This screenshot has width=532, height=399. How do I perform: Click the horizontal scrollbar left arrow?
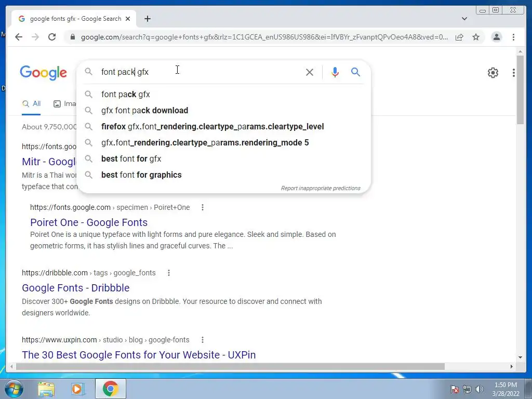point(11,367)
